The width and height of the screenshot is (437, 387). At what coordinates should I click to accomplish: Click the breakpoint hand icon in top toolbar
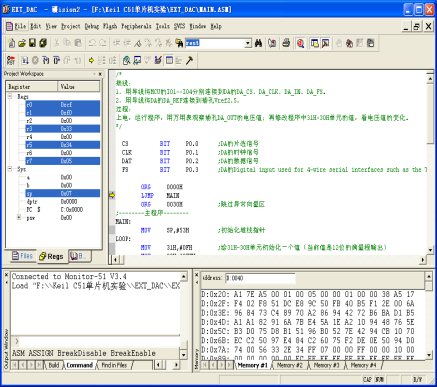(x=349, y=43)
